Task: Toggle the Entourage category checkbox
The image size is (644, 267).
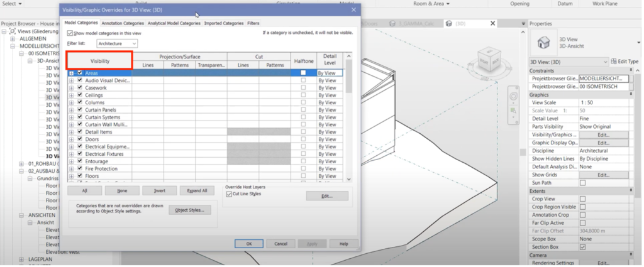Action: [x=80, y=161]
